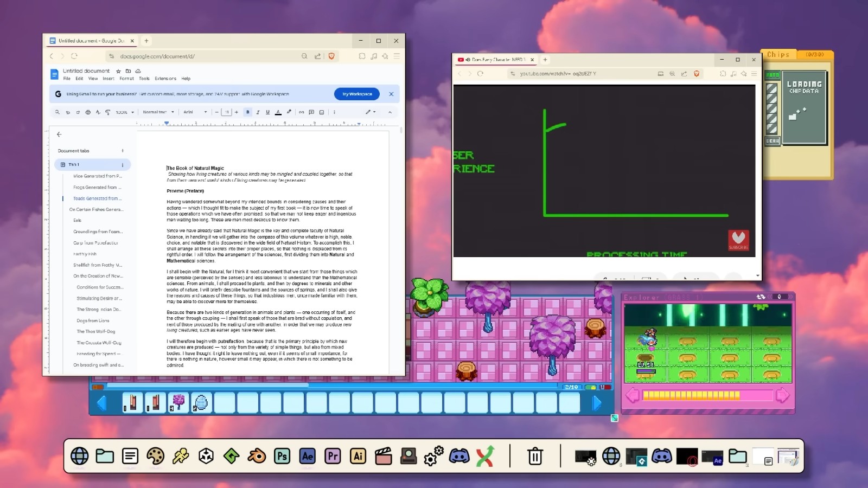868x488 pixels.
Task: Expand the 100% zoom dropdown
Action: pyautogui.click(x=124, y=112)
